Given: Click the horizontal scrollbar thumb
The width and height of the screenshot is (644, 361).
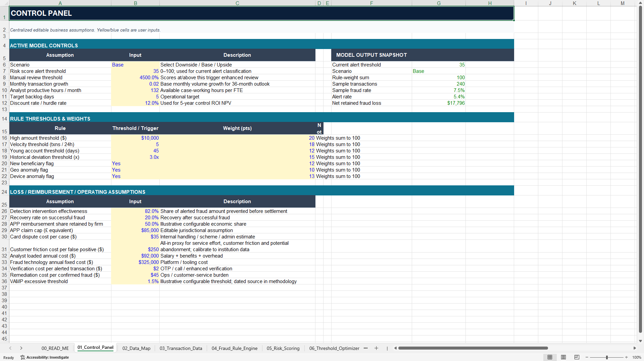Looking at the screenshot, I should [473, 348].
